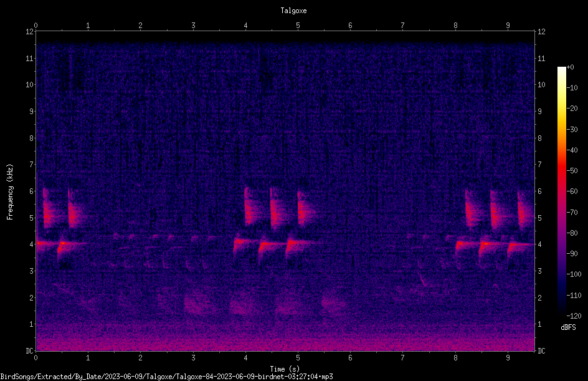Image resolution: width=588 pixels, height=381 pixels.
Task: Click "9" on the right frequency axis
Action: 539,112
